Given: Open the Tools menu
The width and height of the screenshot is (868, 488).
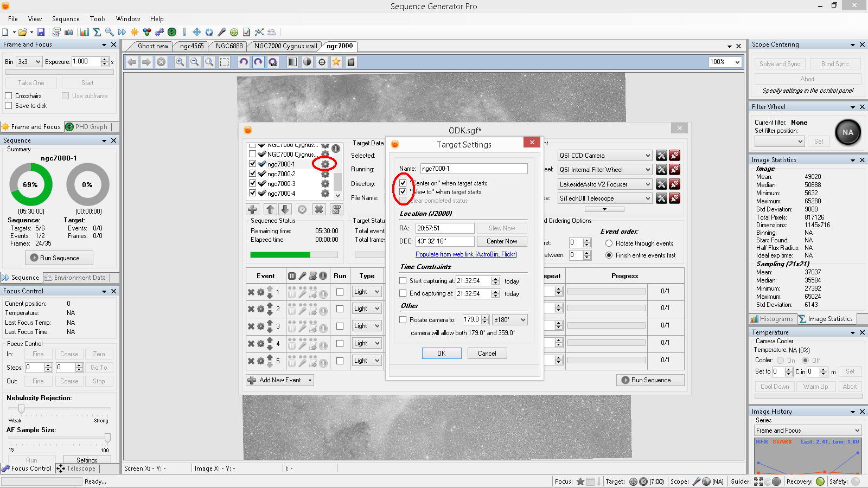Looking at the screenshot, I should tap(98, 18).
